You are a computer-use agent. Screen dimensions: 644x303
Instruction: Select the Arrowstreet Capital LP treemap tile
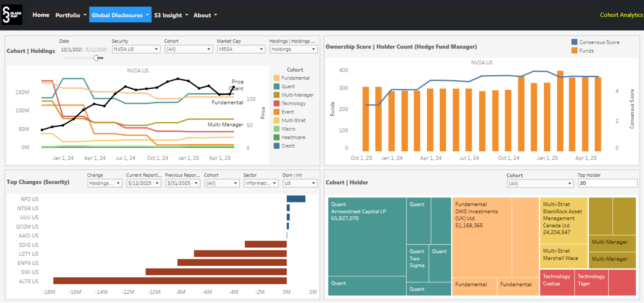pyautogui.click(x=367, y=237)
